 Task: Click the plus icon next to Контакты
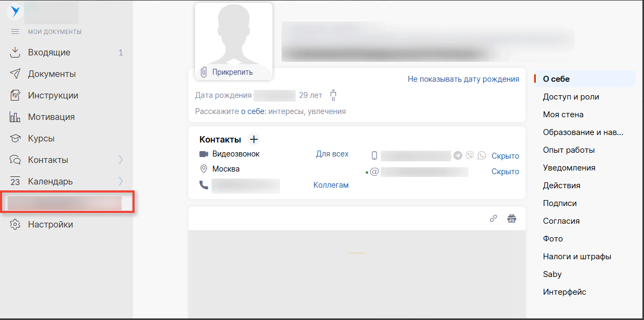coord(254,140)
